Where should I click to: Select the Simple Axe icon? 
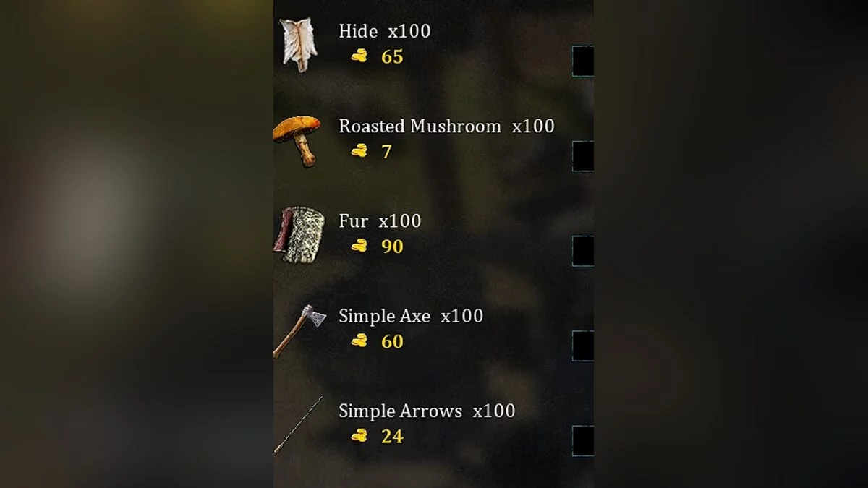pyautogui.click(x=299, y=330)
